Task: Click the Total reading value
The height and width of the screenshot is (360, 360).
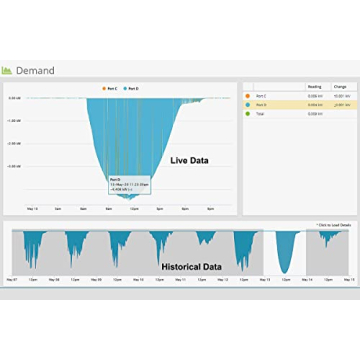Action: [315, 114]
